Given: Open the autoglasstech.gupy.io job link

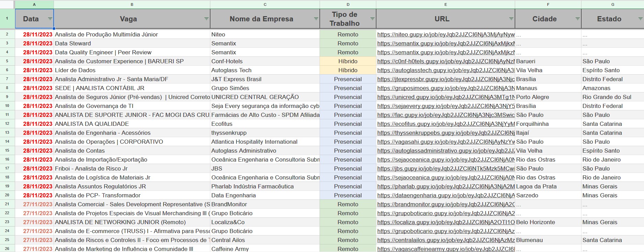Looking at the screenshot, I should 446,70.
